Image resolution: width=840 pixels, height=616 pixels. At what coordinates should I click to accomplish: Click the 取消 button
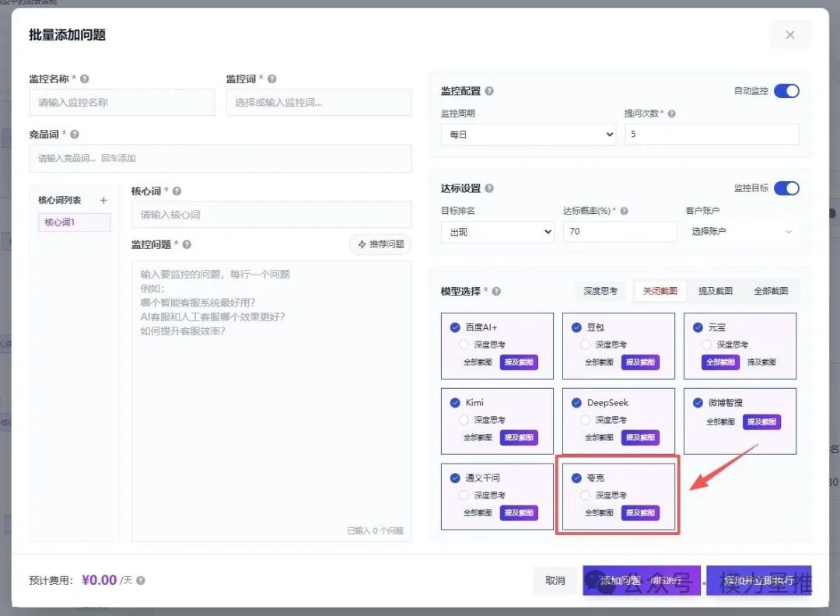pyautogui.click(x=555, y=580)
